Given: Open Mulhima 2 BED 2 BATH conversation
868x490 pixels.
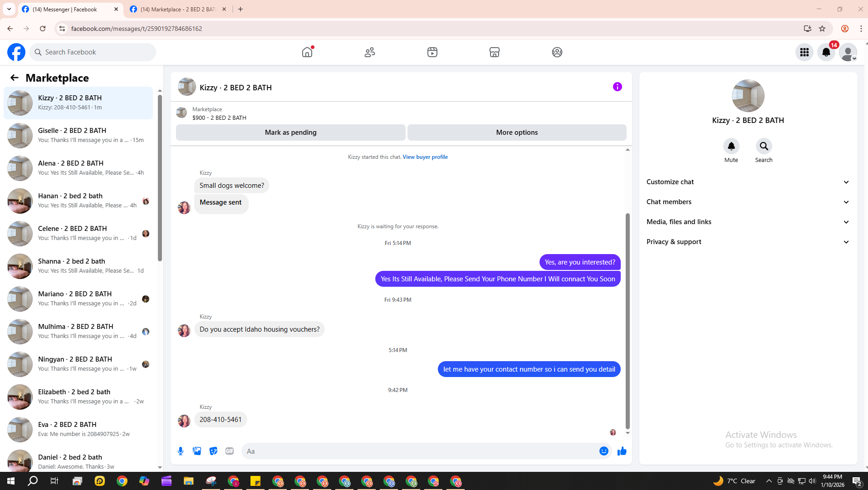Looking at the screenshot, I should (x=78, y=331).
